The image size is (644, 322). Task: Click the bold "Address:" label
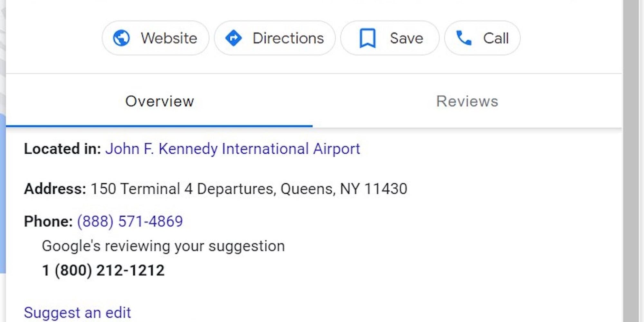click(55, 189)
